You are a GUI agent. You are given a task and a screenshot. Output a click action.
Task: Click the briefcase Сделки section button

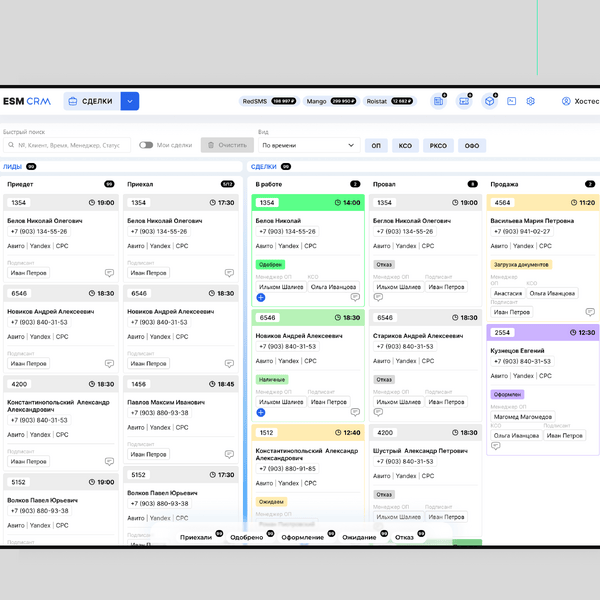[x=92, y=101]
